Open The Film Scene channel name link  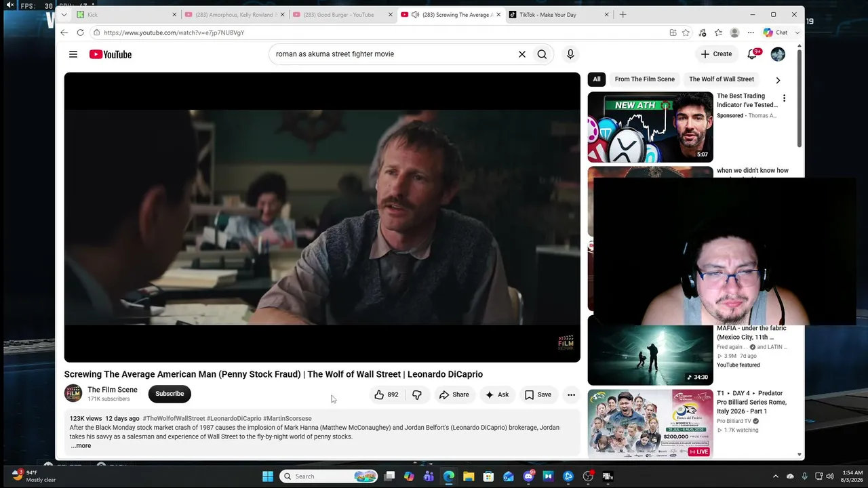click(113, 390)
